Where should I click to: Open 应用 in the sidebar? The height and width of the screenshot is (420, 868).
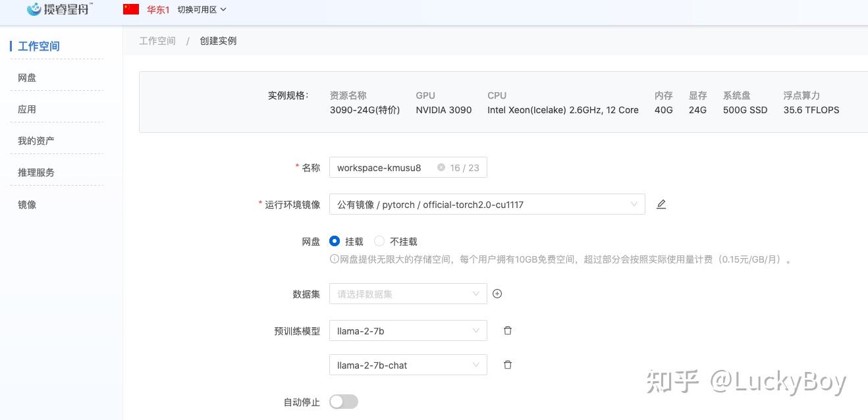point(27,109)
